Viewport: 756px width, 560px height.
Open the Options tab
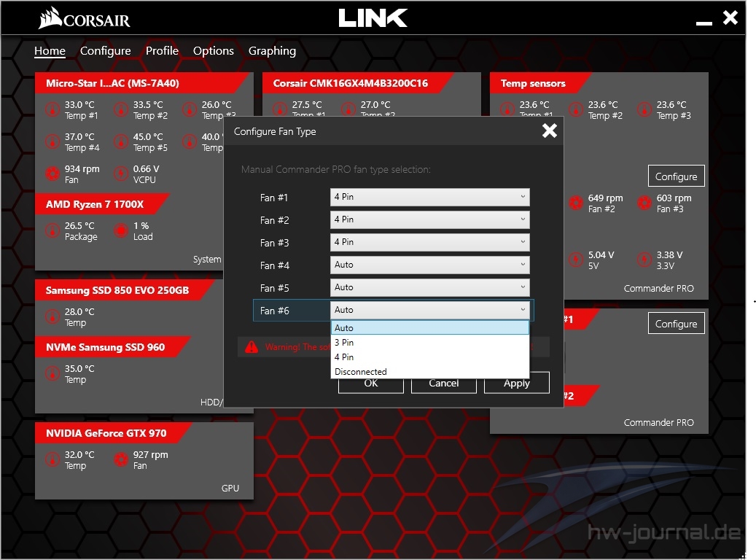[213, 50]
